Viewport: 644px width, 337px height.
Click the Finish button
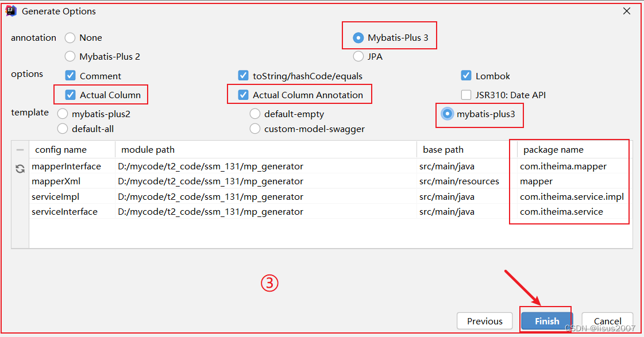pos(547,321)
